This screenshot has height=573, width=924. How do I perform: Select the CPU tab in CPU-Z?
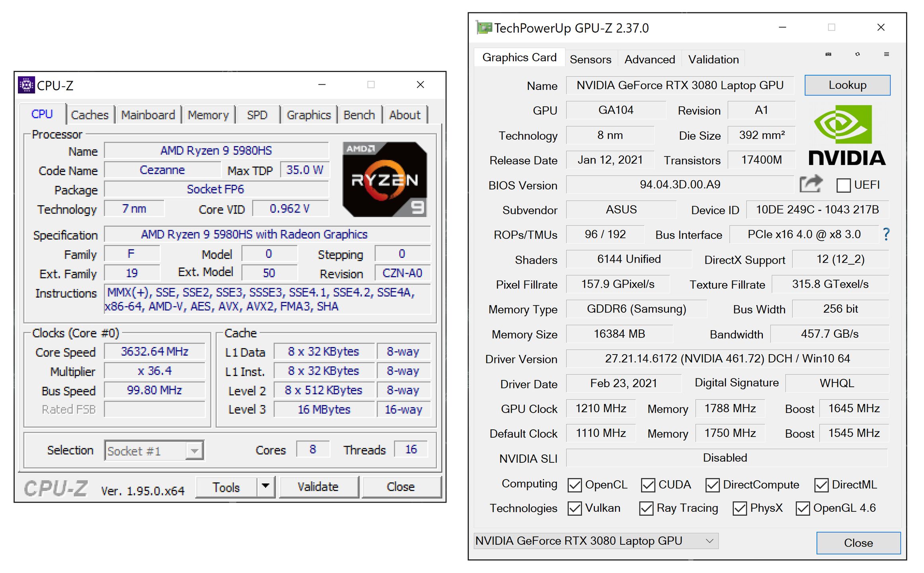[x=42, y=114]
